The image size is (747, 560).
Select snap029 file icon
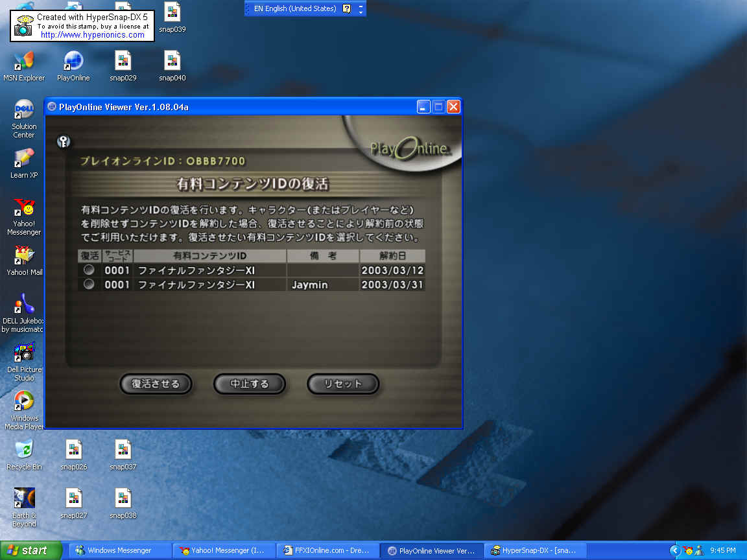point(123,66)
